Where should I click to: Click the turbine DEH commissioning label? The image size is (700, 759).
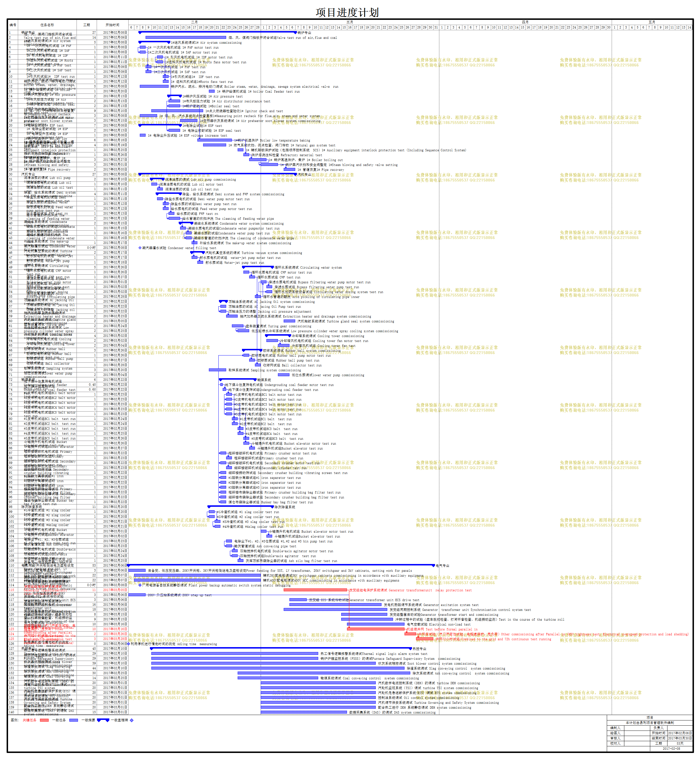tap(429, 683)
